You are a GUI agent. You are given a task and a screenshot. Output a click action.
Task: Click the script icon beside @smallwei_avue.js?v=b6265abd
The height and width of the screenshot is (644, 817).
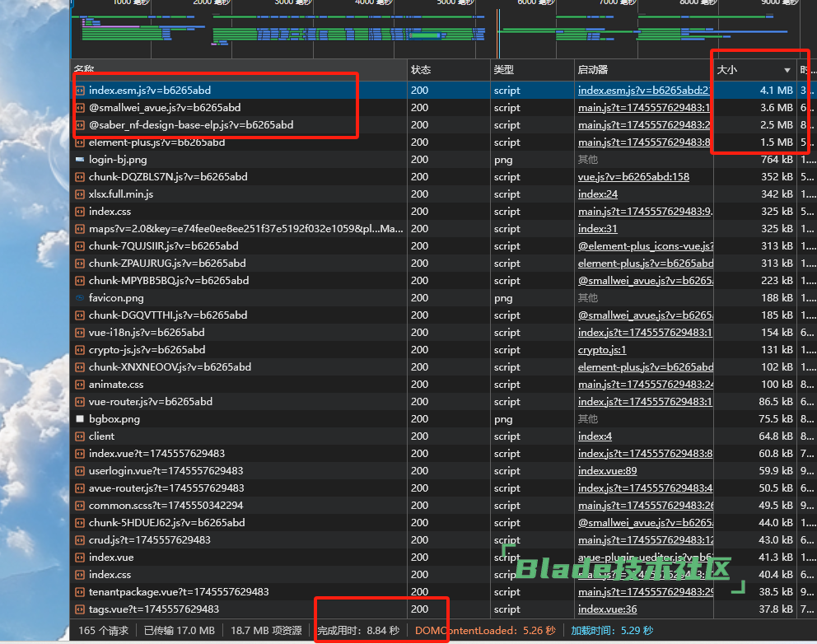tap(80, 108)
